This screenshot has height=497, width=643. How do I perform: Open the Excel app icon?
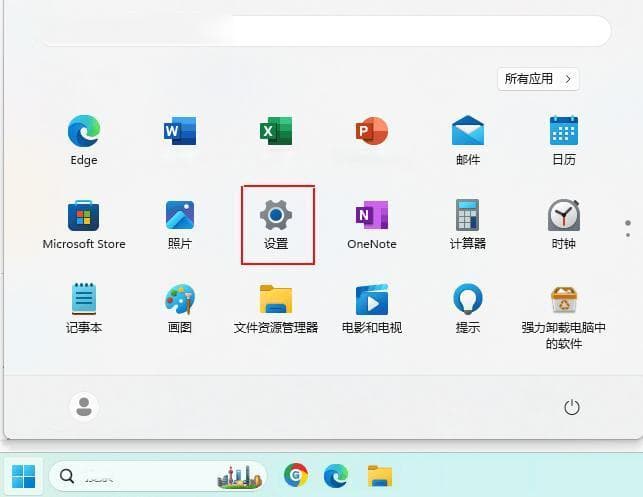[x=276, y=131]
